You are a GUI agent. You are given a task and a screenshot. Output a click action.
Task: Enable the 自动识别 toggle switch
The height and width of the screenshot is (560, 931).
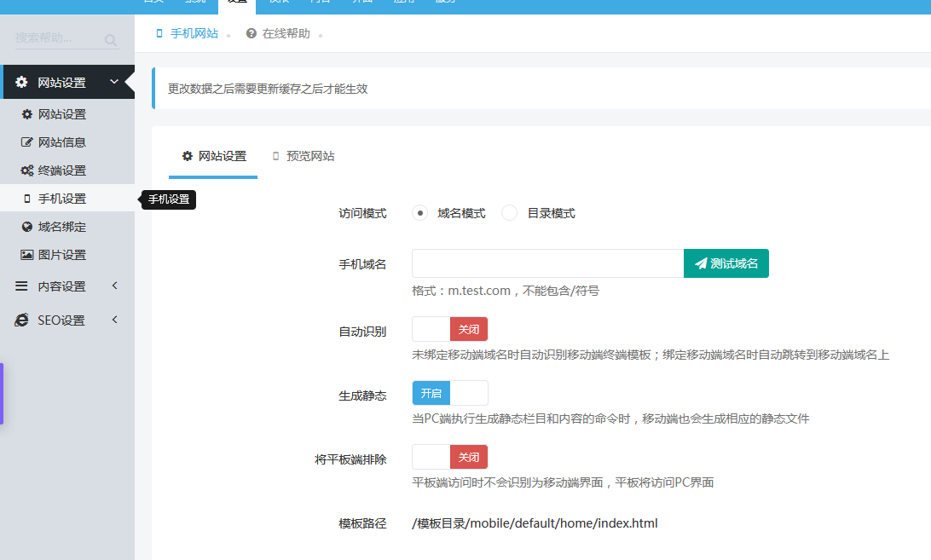(x=449, y=329)
